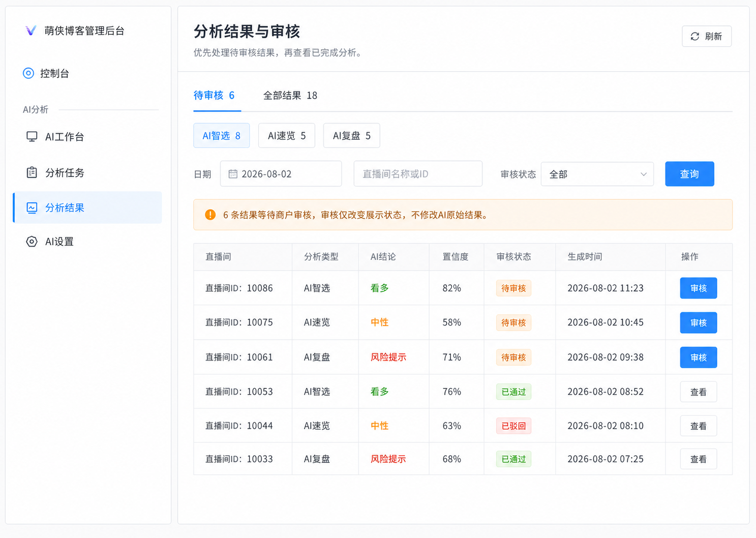756x538 pixels.
Task: Click the 直播间 column header
Action: [x=218, y=257]
